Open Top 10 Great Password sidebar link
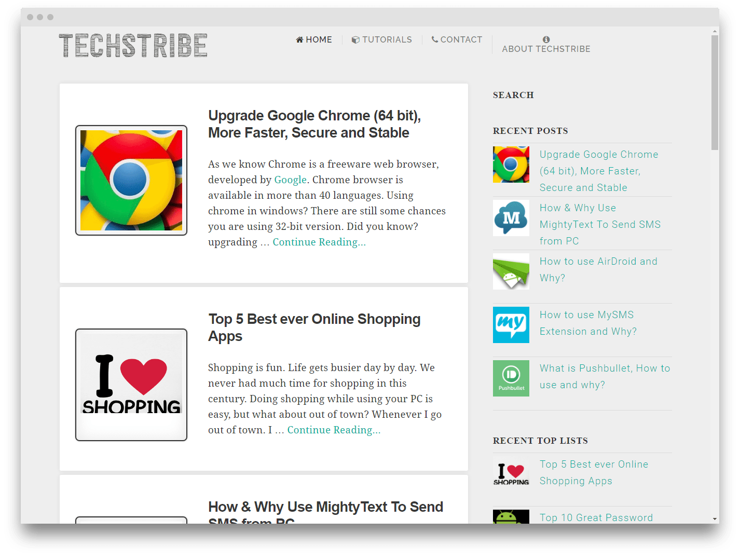The image size is (740, 560). click(596, 517)
